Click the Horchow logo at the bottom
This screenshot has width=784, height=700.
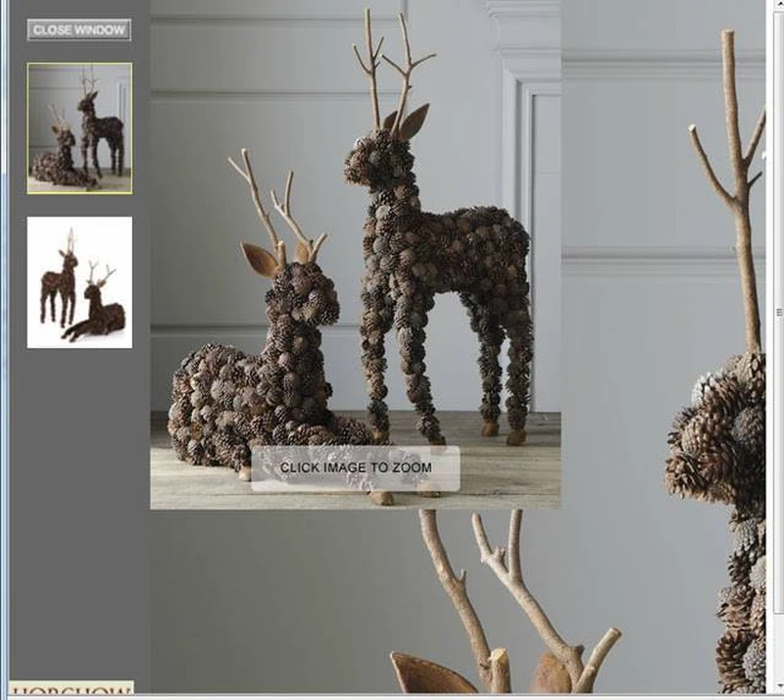72,687
